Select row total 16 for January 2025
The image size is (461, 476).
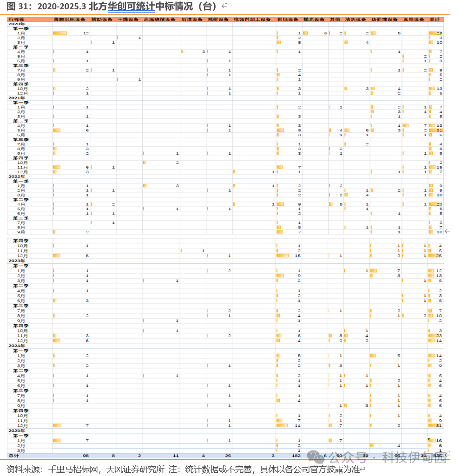[439, 441]
